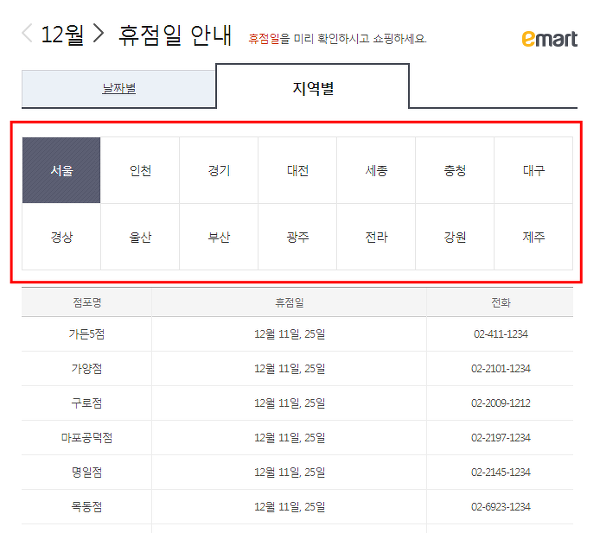Select the 부산 region
The width and height of the screenshot is (600, 533).
[219, 237]
